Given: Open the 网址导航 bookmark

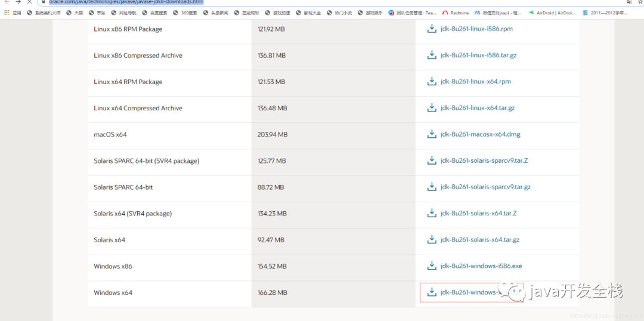Looking at the screenshot, I should coord(123,13).
